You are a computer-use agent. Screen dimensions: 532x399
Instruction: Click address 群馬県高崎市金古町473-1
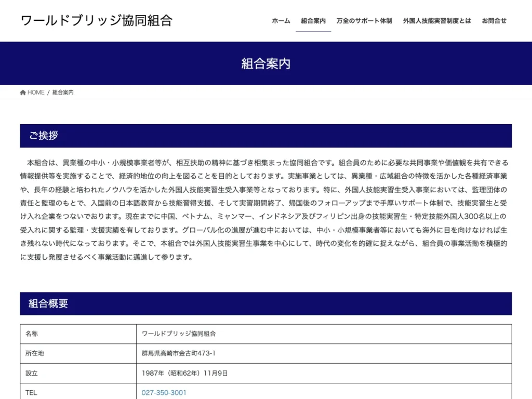pyautogui.click(x=179, y=353)
